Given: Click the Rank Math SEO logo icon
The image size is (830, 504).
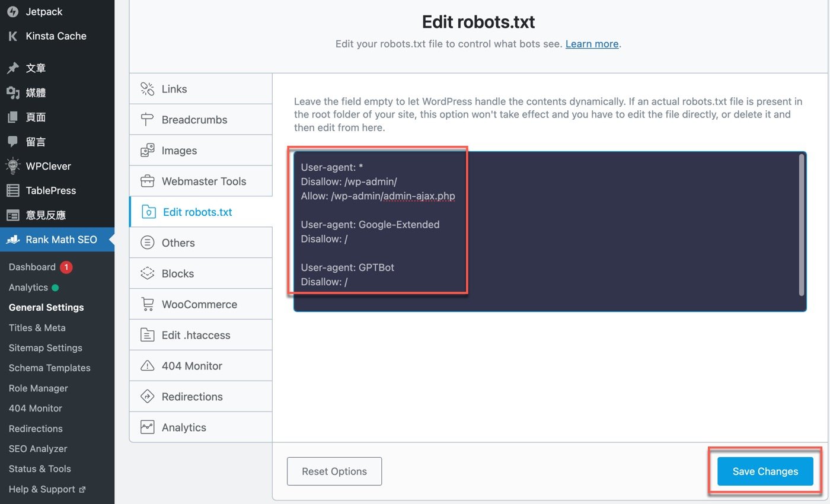Looking at the screenshot, I should coord(12,240).
